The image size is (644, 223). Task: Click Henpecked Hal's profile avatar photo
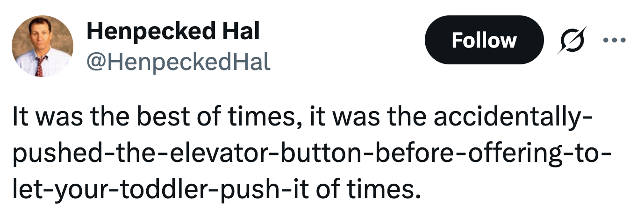(43, 46)
